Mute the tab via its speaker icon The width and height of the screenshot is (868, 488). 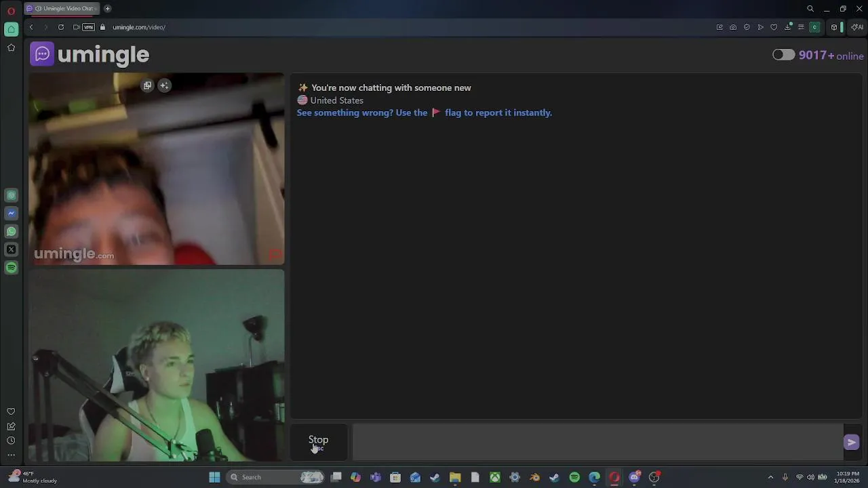point(38,8)
